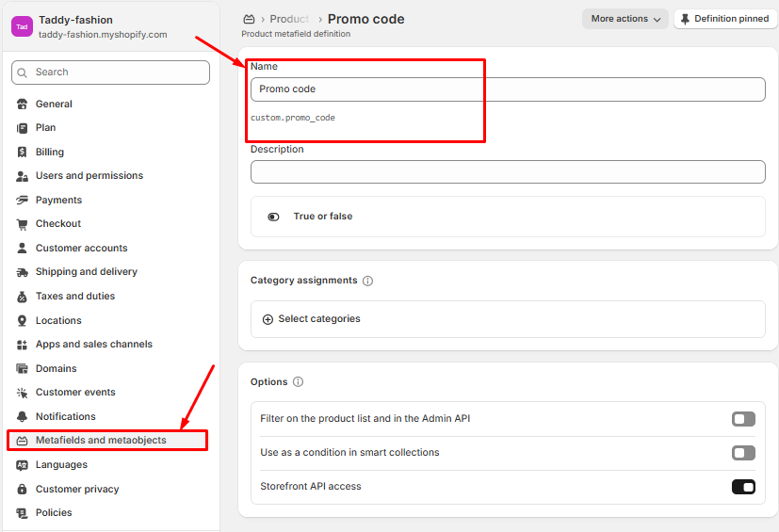Click the General settings store icon
This screenshot has width=779, height=532.
[x=23, y=105]
